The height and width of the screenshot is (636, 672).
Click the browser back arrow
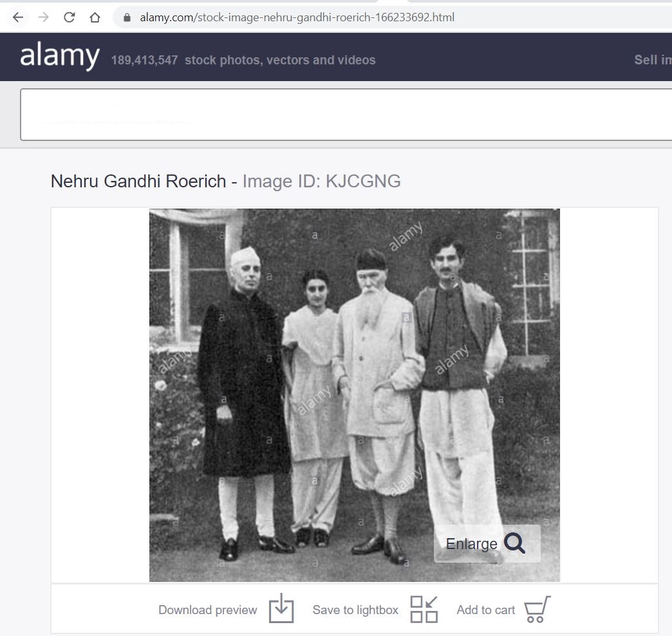pyautogui.click(x=18, y=17)
